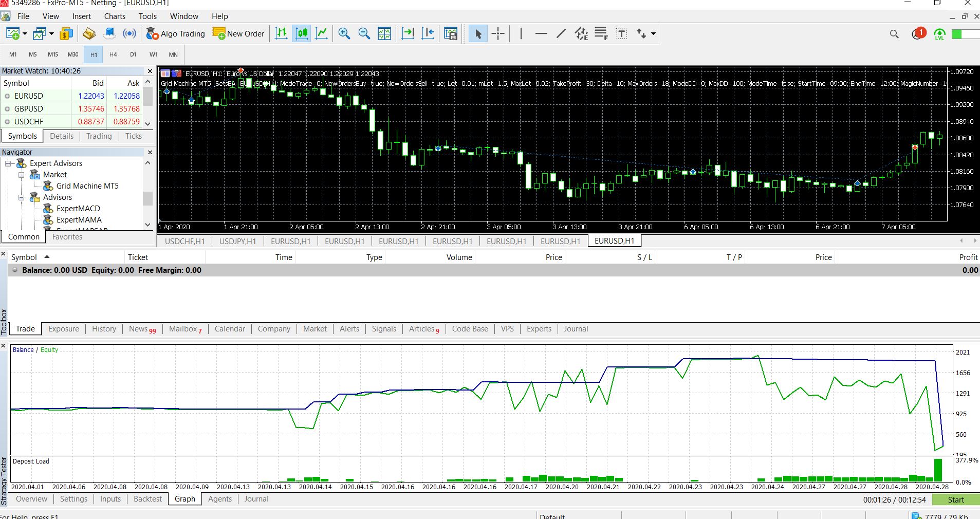Switch chart to line chart view

tap(322, 34)
